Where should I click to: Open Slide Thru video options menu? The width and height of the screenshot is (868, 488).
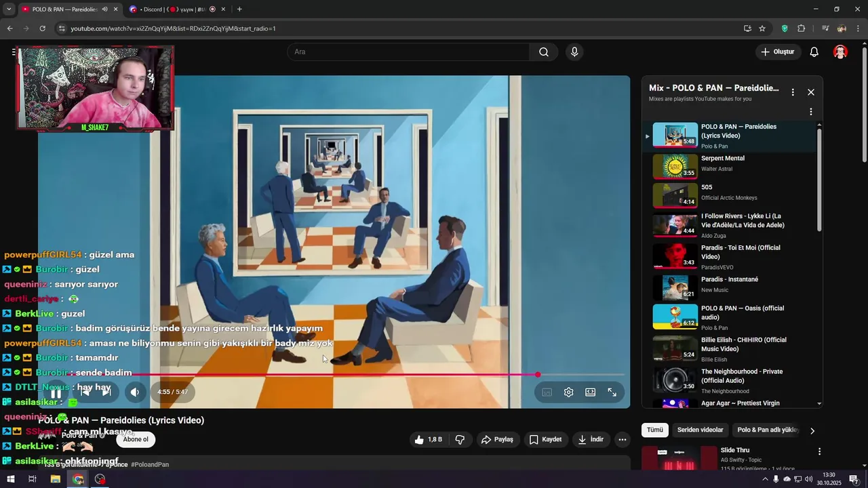click(819, 451)
